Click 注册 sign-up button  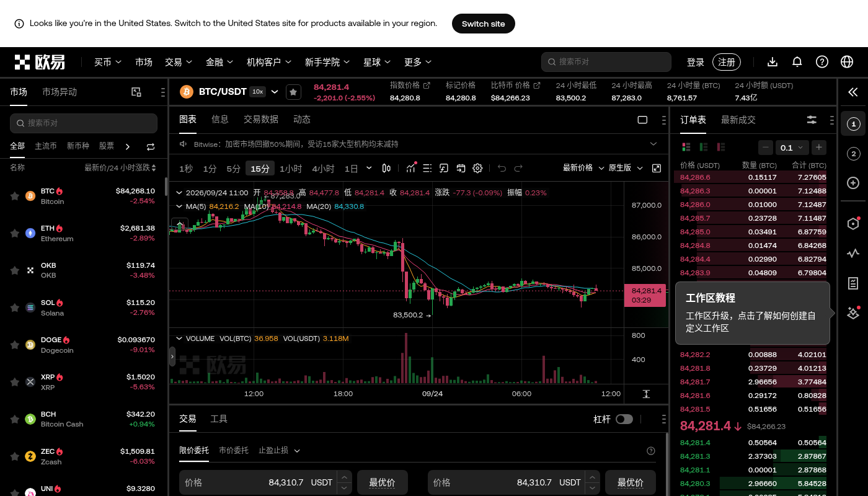pos(727,62)
